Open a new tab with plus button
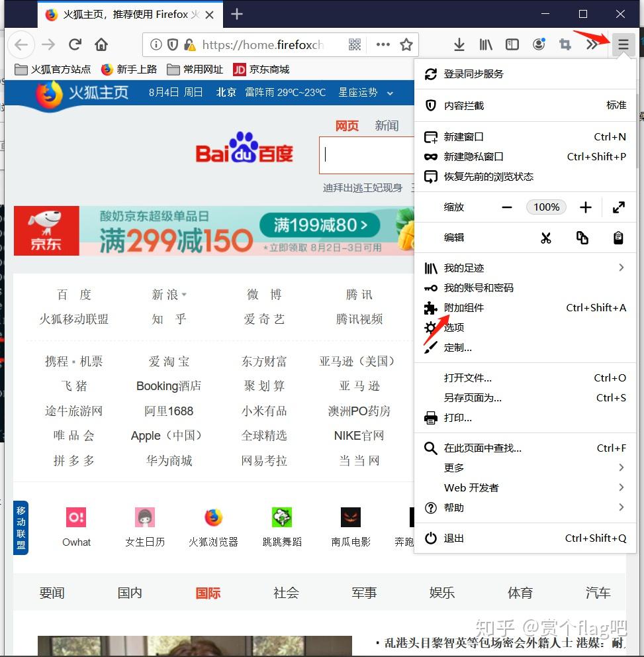Image resolution: width=644 pixels, height=657 pixels. click(236, 15)
